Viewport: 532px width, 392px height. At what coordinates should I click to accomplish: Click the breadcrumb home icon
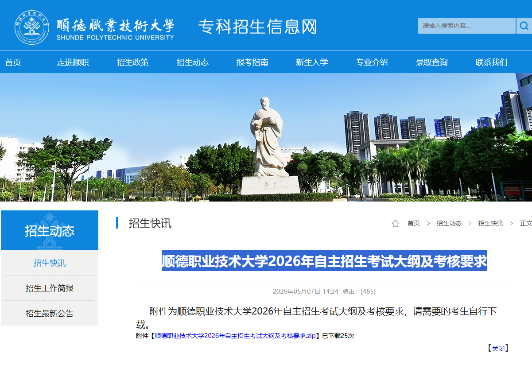point(395,223)
